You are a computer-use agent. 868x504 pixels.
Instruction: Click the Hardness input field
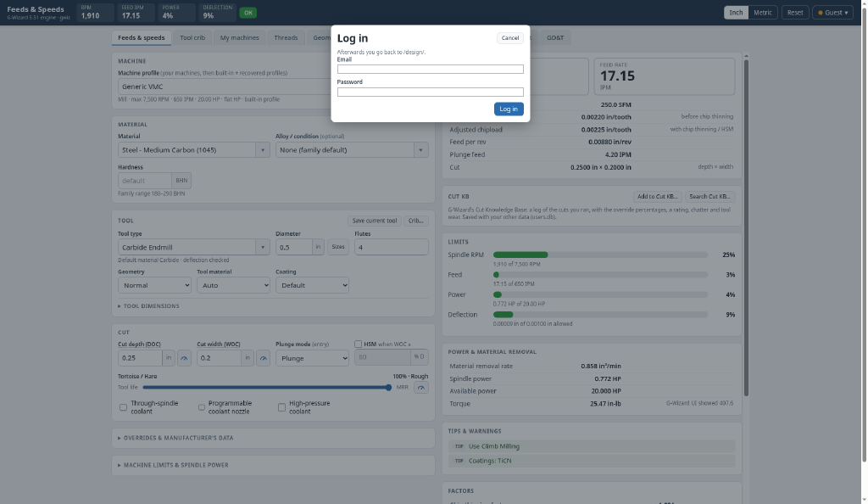coord(145,181)
